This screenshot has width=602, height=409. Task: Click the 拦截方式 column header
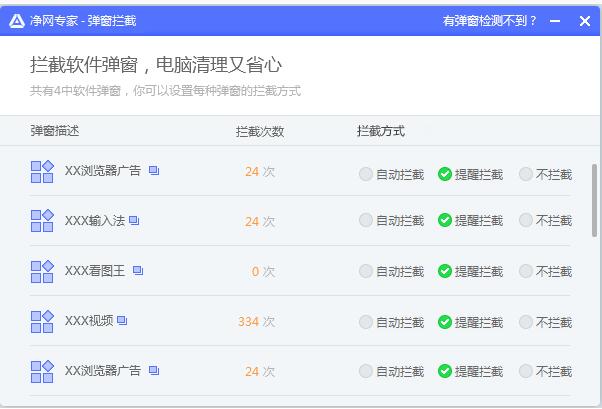point(381,131)
